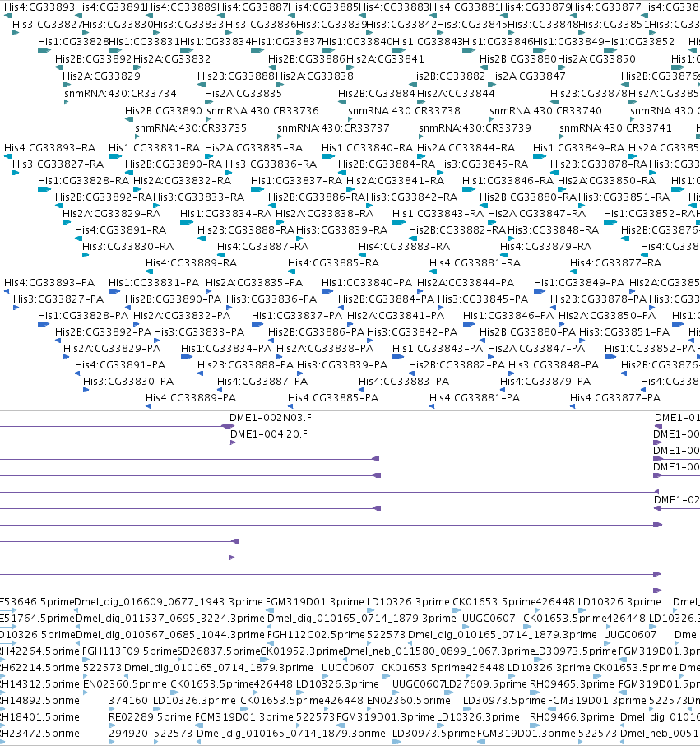This screenshot has width=700, height=746.
Task: Open the His2B:CG33882 gene label
Action: point(447,76)
